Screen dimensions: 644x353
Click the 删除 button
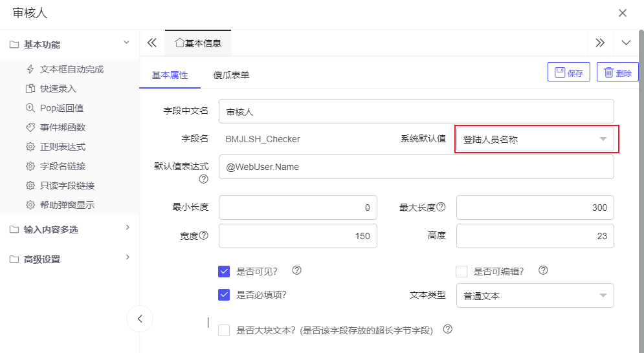point(617,72)
